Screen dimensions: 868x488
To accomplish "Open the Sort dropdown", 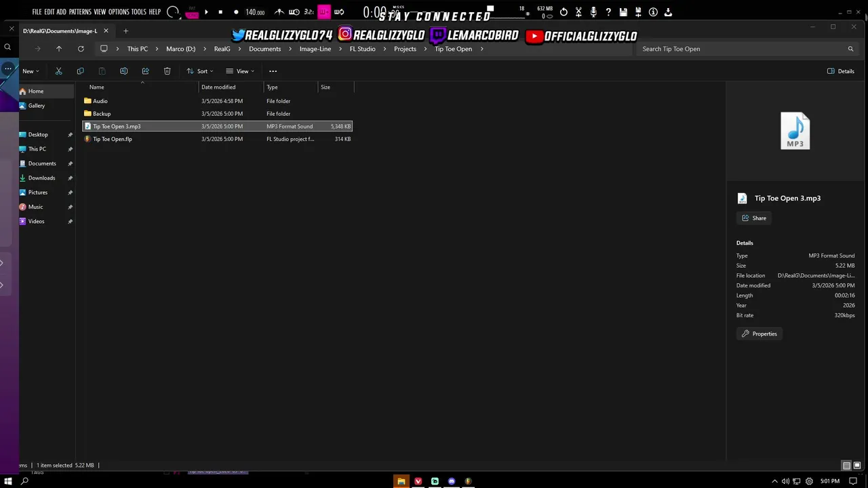I will click(x=200, y=71).
